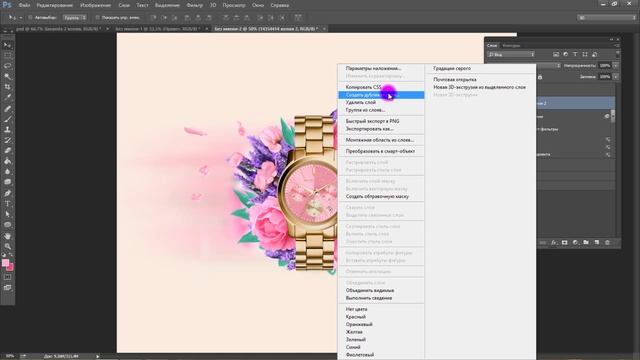Select the Lasso tool
Image resolution: width=640 pixels, height=360 pixels.
click(x=7, y=66)
